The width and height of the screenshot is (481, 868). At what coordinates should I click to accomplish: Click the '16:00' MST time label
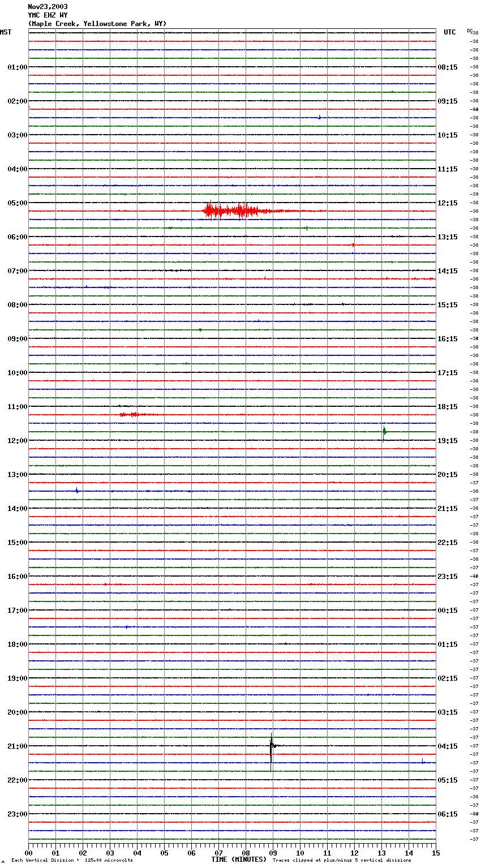click(x=17, y=577)
